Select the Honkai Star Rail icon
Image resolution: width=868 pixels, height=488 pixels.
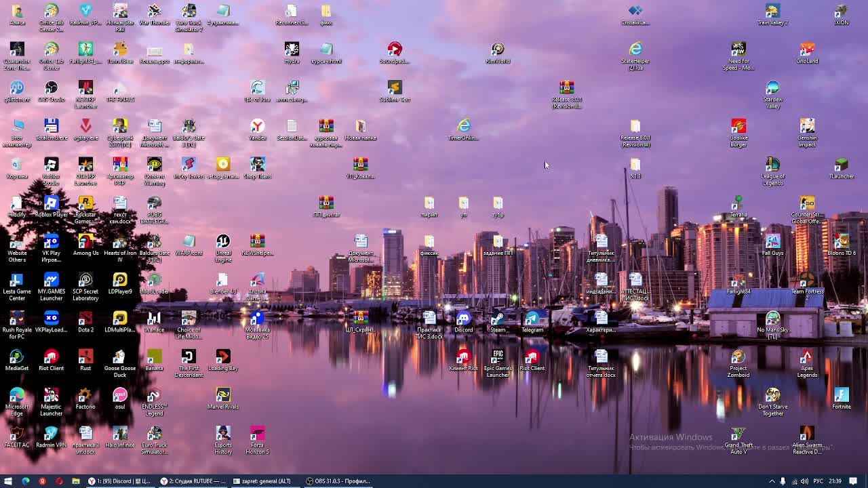tap(120, 17)
